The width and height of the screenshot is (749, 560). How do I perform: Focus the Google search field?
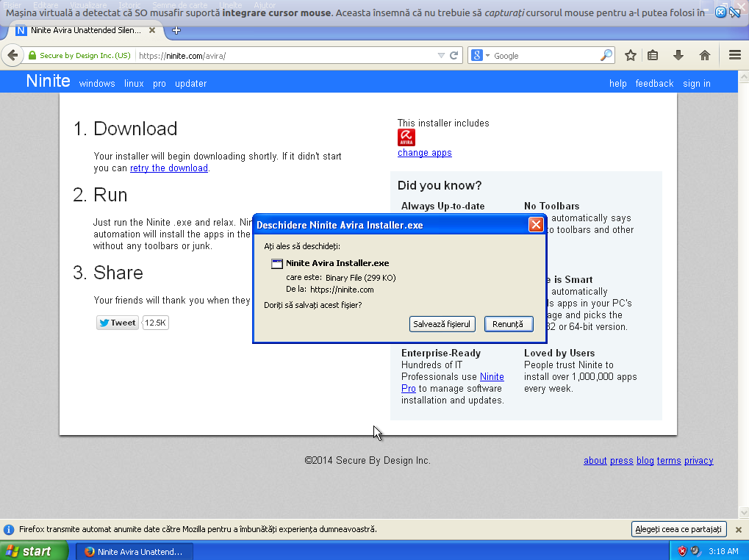click(x=545, y=55)
